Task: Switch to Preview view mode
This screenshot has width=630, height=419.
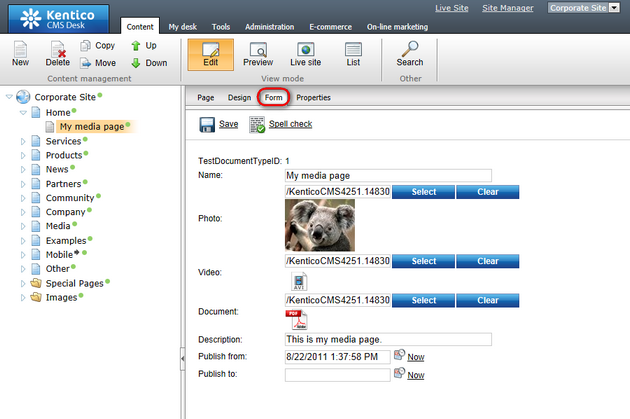Action: coord(258,55)
